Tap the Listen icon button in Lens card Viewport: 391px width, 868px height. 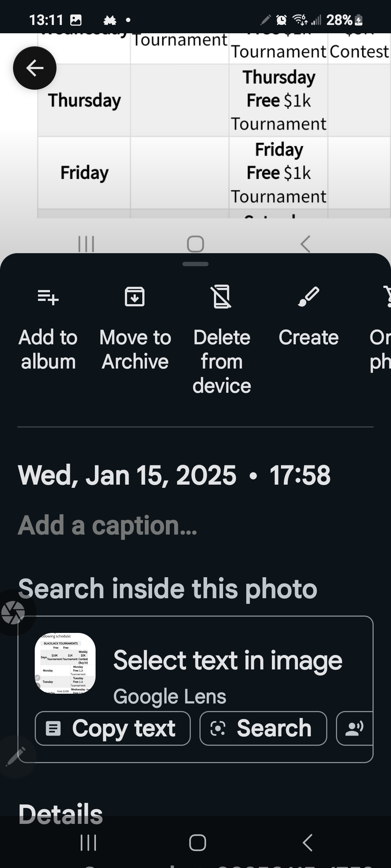pyautogui.click(x=355, y=728)
